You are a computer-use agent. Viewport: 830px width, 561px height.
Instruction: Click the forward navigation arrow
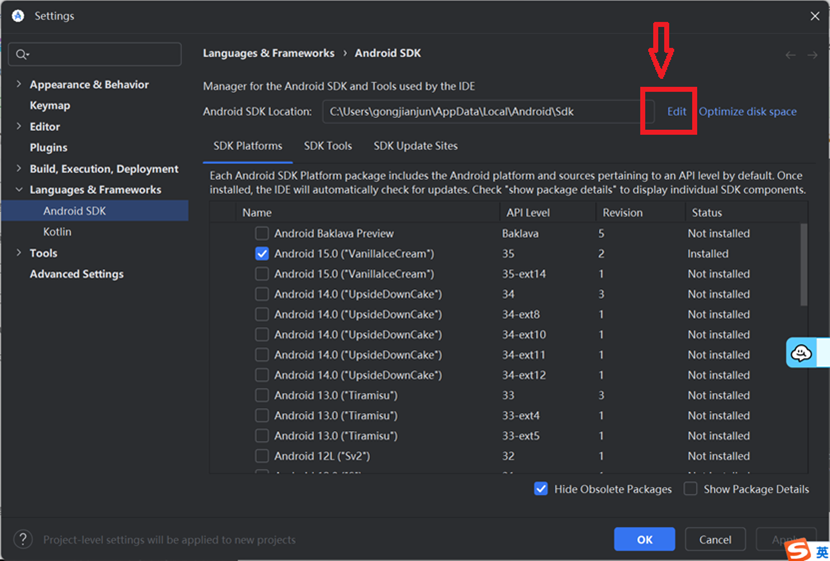(813, 55)
